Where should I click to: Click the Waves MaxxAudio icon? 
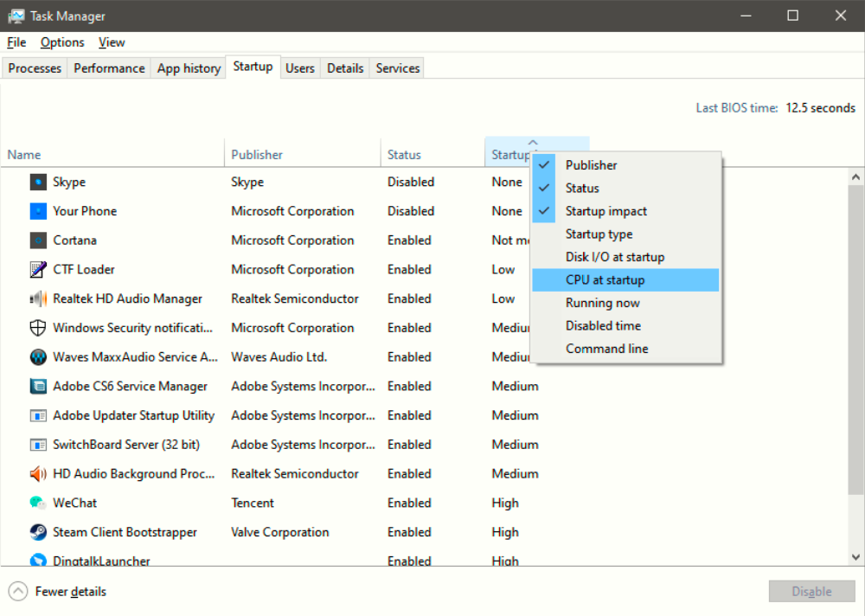[38, 357]
